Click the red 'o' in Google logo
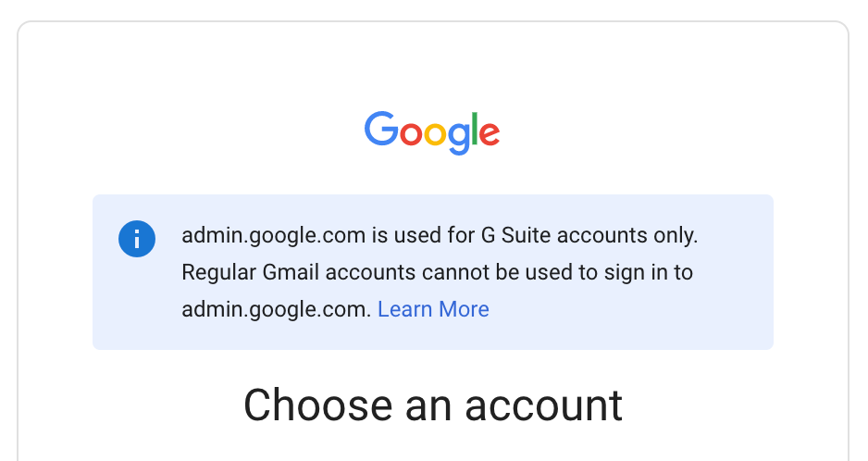The width and height of the screenshot is (868, 461). click(x=411, y=133)
